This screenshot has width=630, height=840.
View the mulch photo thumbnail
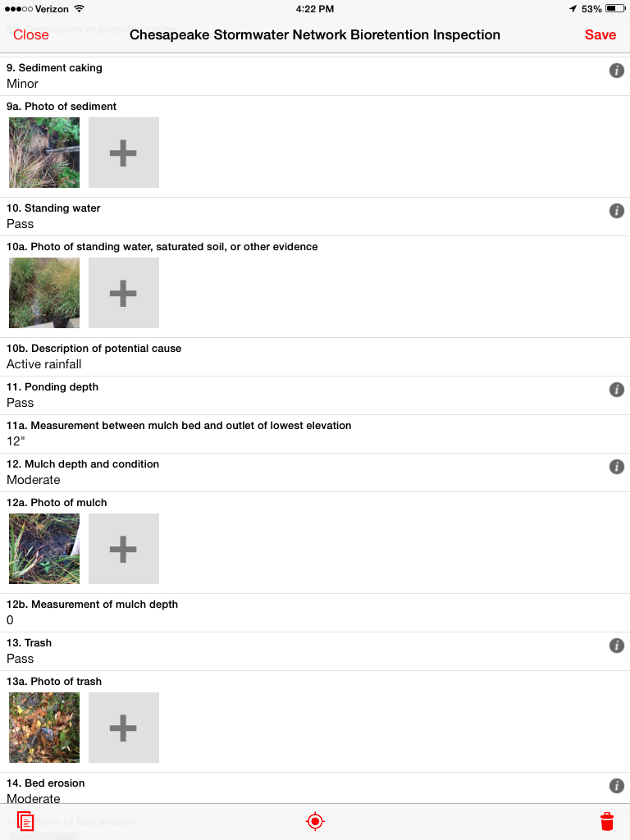(x=44, y=549)
